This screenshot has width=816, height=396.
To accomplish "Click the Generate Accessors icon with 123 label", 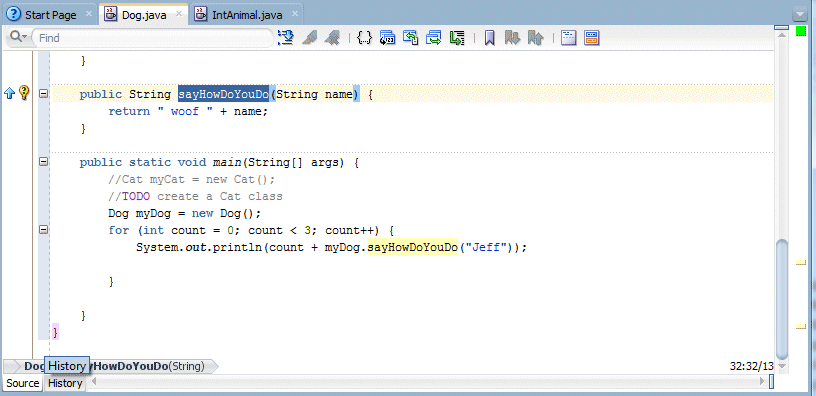I will point(387,37).
